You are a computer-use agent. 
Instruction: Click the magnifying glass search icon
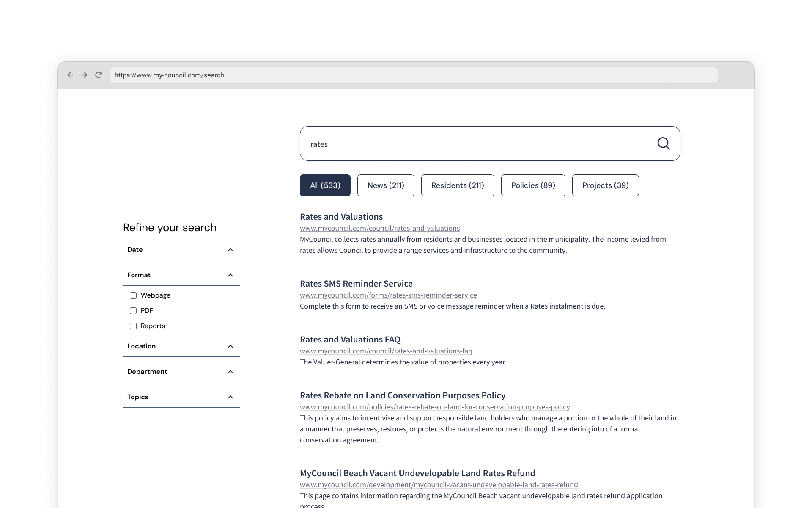click(x=663, y=144)
